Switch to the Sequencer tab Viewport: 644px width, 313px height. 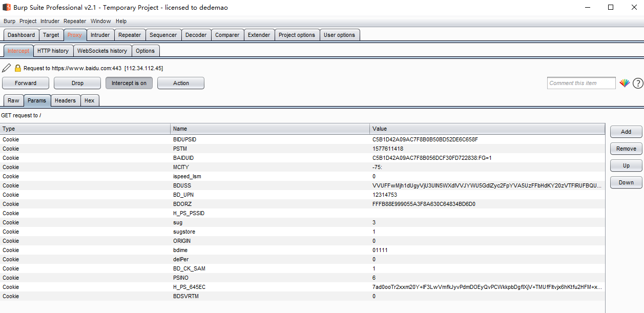[163, 35]
